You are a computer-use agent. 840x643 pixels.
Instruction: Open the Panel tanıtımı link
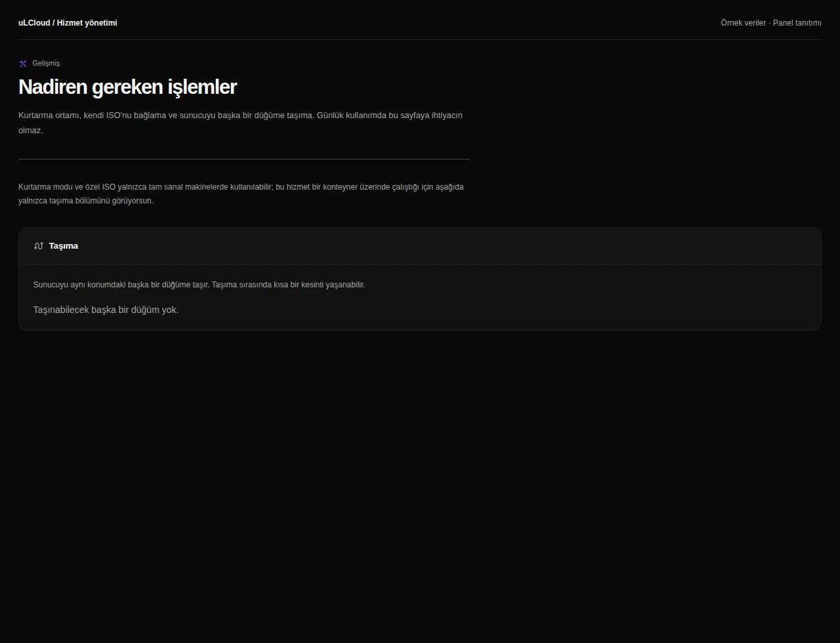[x=797, y=23]
